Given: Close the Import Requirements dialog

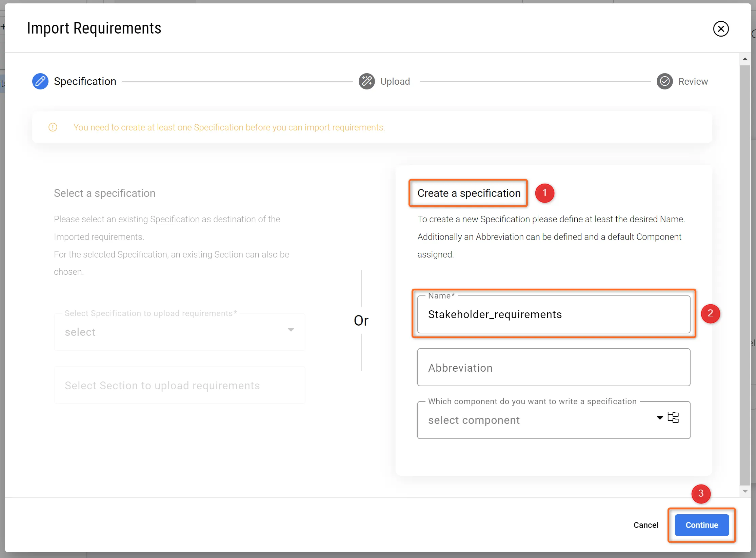Looking at the screenshot, I should 721,29.
